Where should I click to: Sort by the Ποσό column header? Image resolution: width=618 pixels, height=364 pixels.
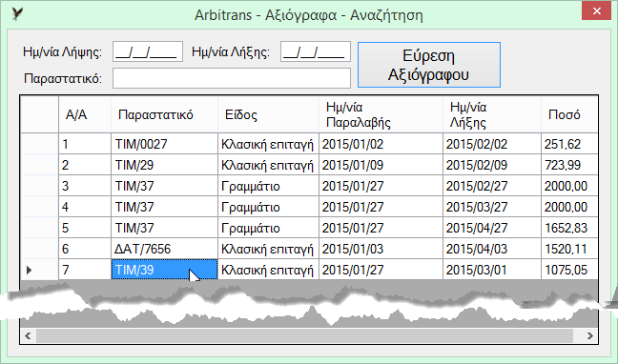click(x=569, y=114)
